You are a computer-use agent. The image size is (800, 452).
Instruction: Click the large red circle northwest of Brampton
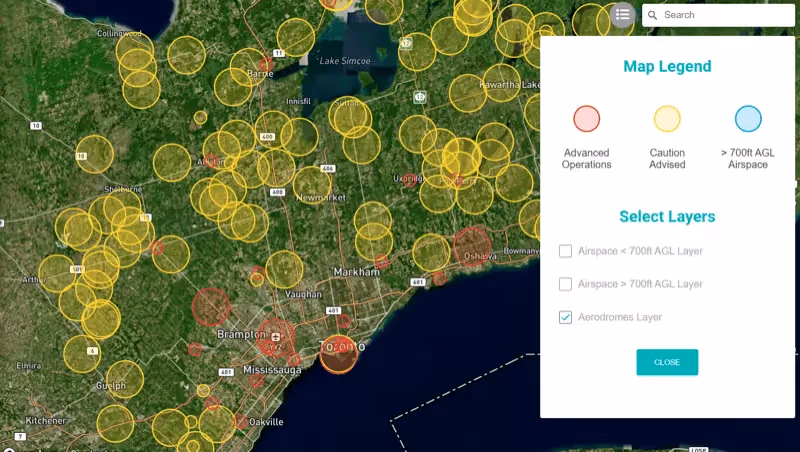tap(211, 307)
